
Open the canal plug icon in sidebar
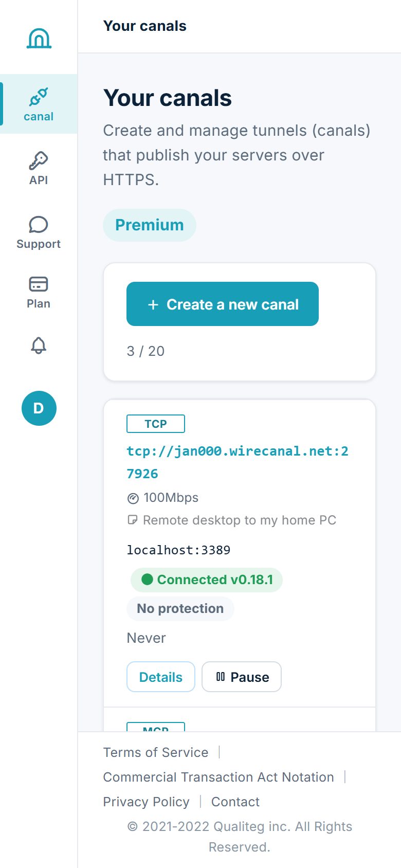(39, 97)
